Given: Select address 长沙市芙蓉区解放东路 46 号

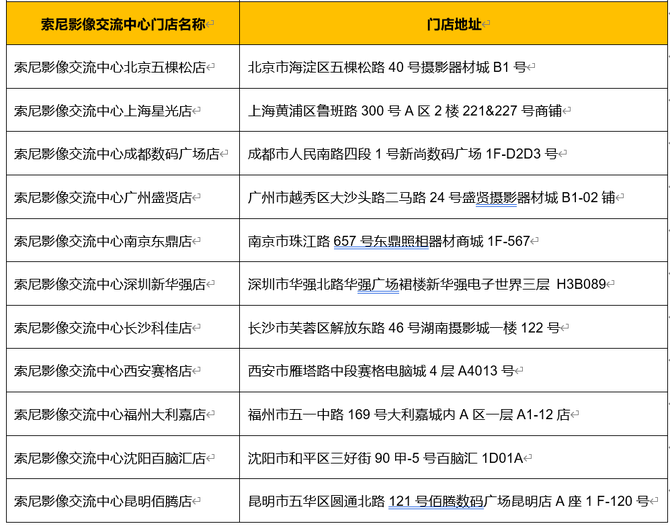Looking at the screenshot, I should (x=335, y=328).
